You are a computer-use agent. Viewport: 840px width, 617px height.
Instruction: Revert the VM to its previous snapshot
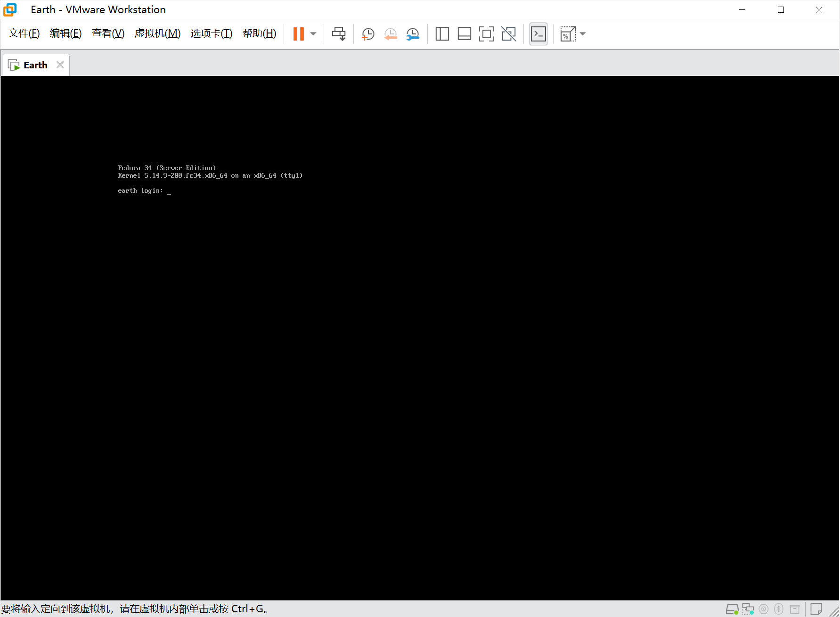391,33
